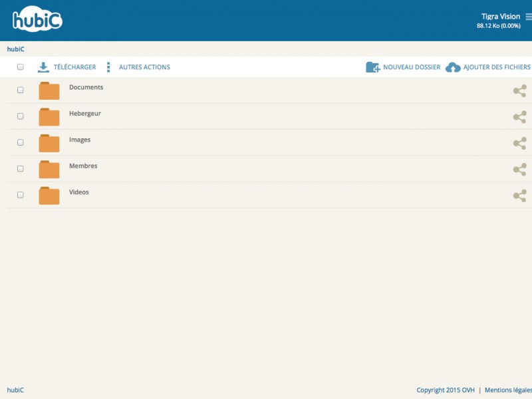This screenshot has width=532, height=399.
Task: Open the Autres Actions three-dot menu
Action: coord(108,67)
